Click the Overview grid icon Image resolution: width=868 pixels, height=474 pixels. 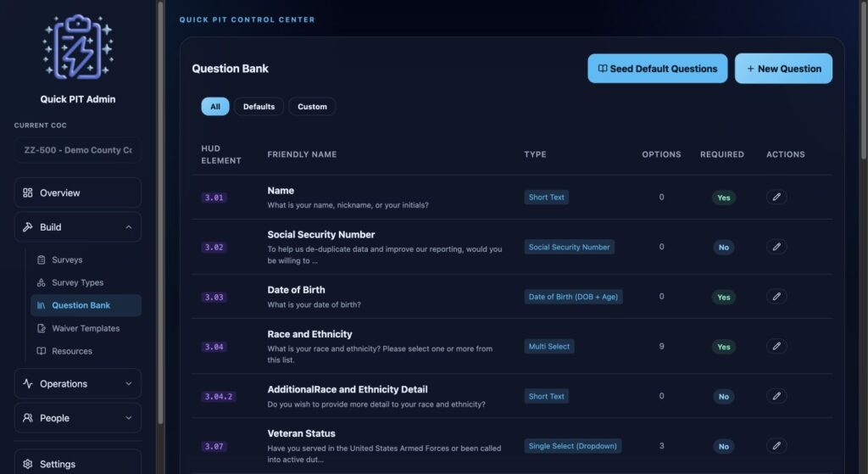point(28,192)
